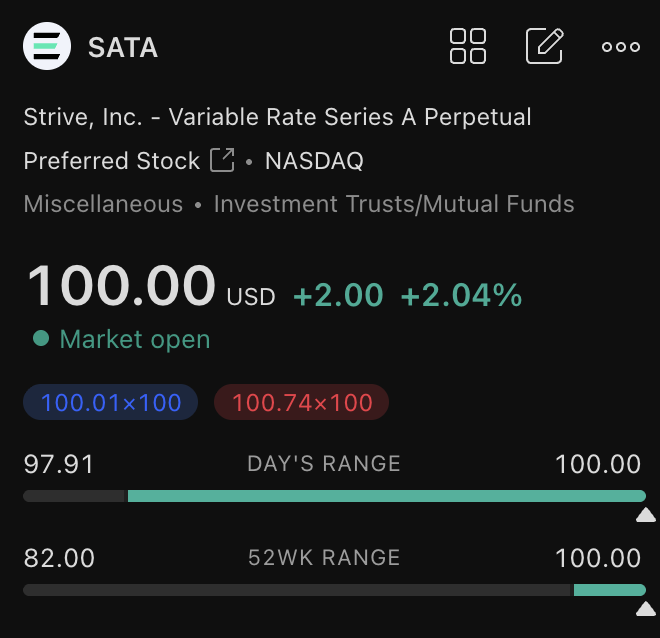Click the 52WK Range triangle marker
Viewport: 660px width, 638px height.
click(646, 609)
